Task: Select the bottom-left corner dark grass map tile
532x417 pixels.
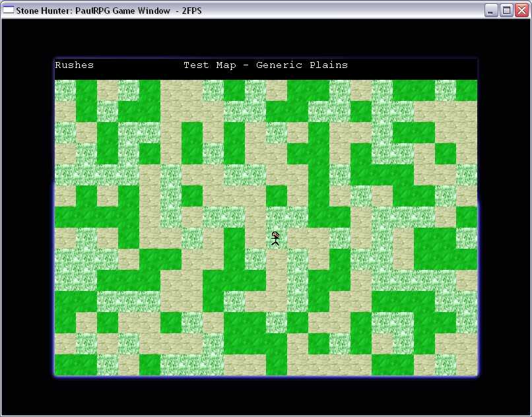Action: coord(65,365)
